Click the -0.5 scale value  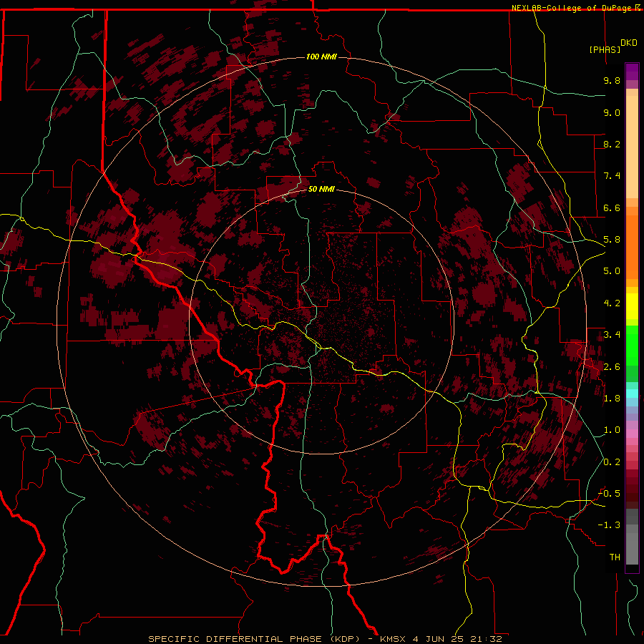point(609,494)
